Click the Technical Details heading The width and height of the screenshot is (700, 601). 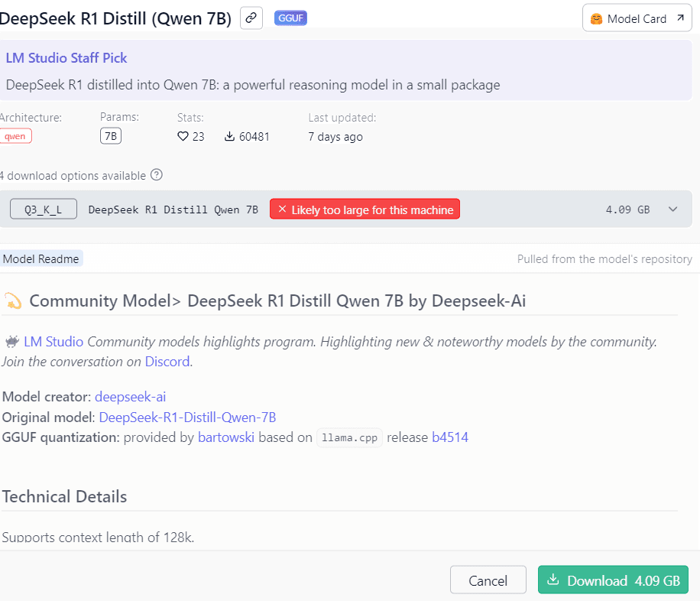pos(64,496)
